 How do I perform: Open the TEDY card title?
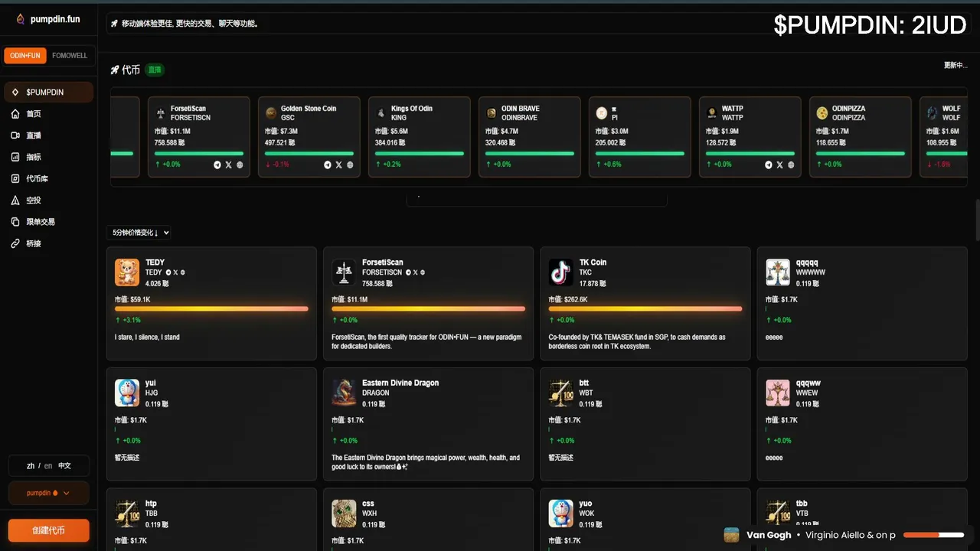155,262
